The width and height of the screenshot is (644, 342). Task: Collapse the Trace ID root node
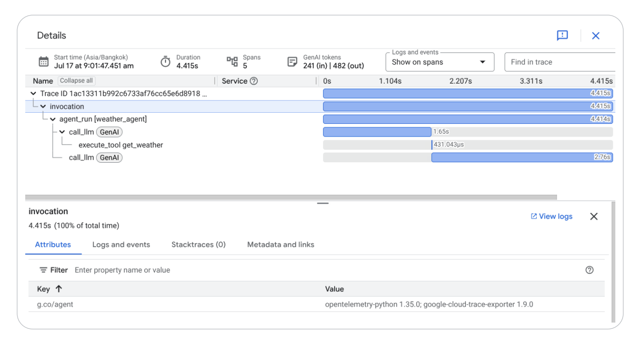[x=33, y=93]
